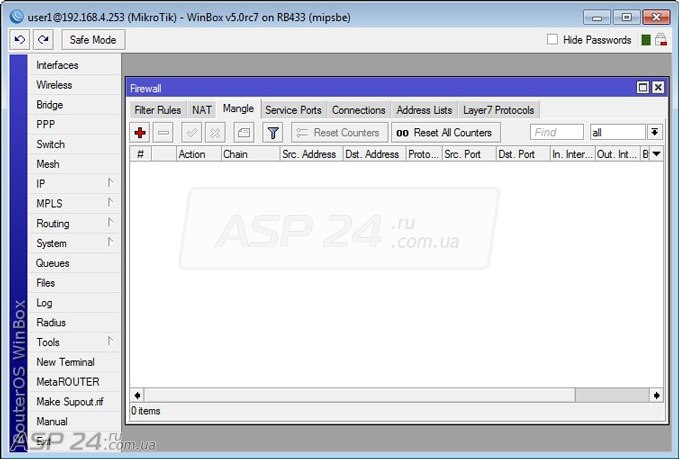This screenshot has width=679, height=459.
Task: Expand the IP submenu
Action: click(x=74, y=184)
